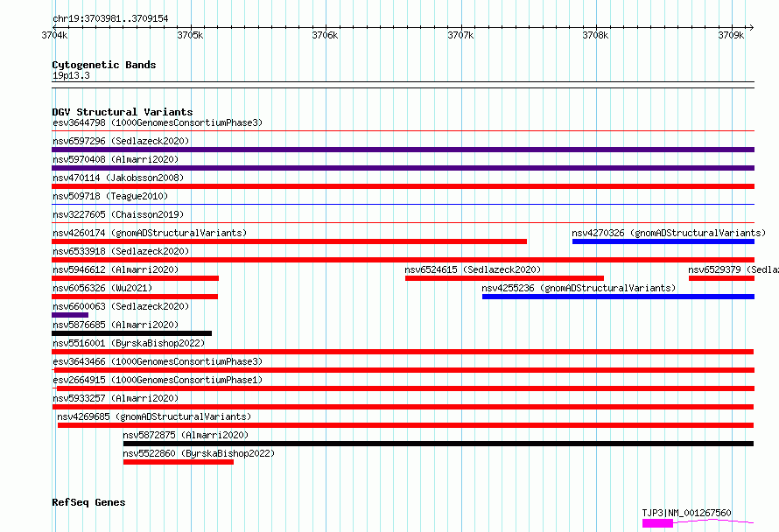Click the 3707k ruler tick label
Image resolution: width=779 pixels, height=532 pixels.
pos(460,35)
